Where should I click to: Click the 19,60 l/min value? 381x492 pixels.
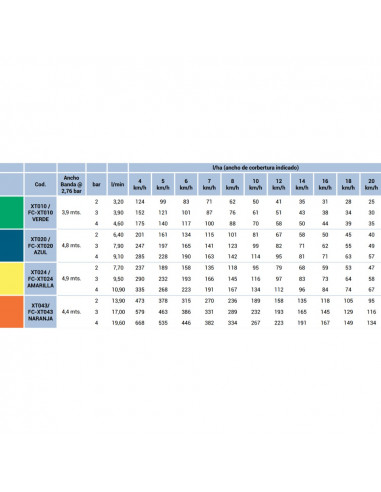pyautogui.click(x=118, y=323)
